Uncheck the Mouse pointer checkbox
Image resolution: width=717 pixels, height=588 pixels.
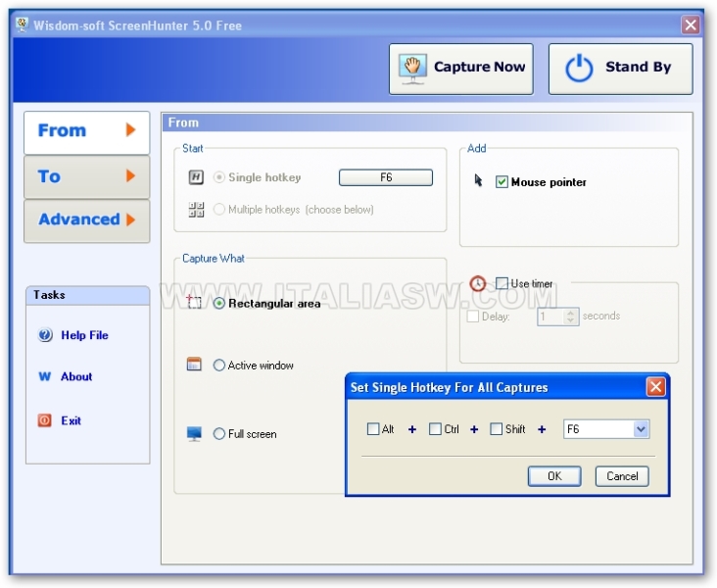pyautogui.click(x=502, y=182)
